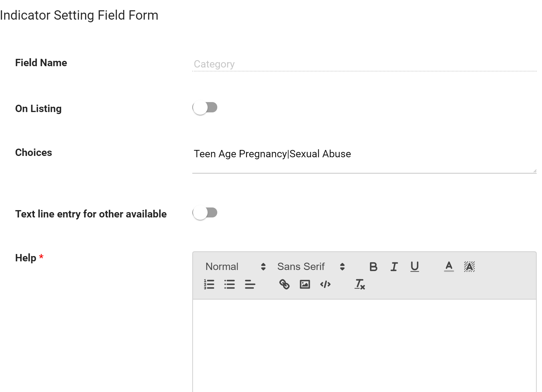
Task: Enable text line entry for other
Action: click(x=205, y=213)
